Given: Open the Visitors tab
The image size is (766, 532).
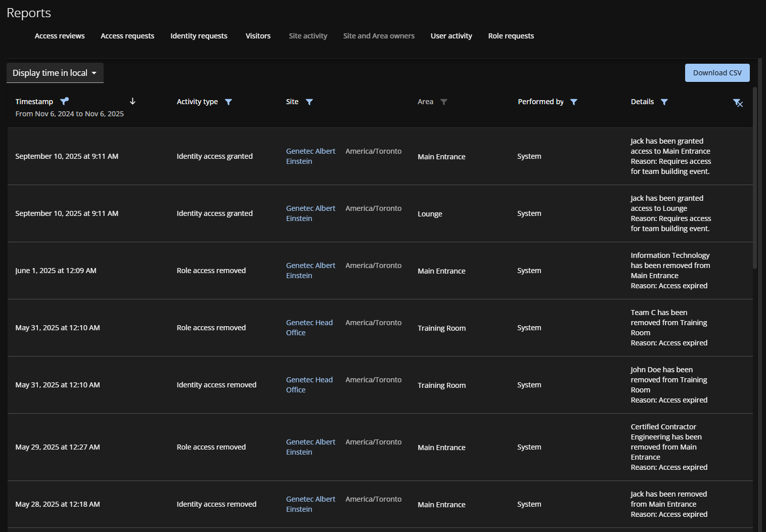Looking at the screenshot, I should pyautogui.click(x=258, y=36).
